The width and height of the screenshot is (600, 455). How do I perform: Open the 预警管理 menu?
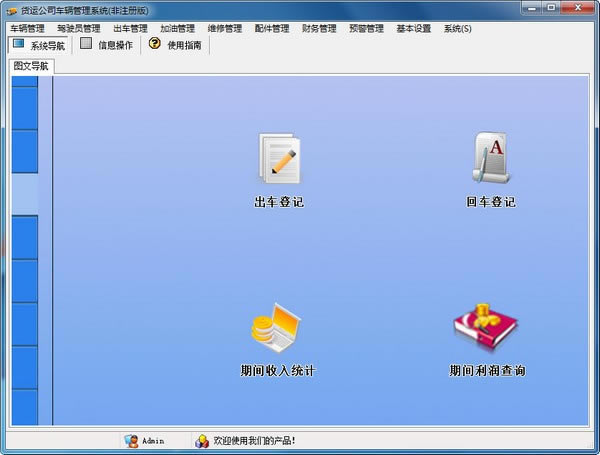[367, 28]
